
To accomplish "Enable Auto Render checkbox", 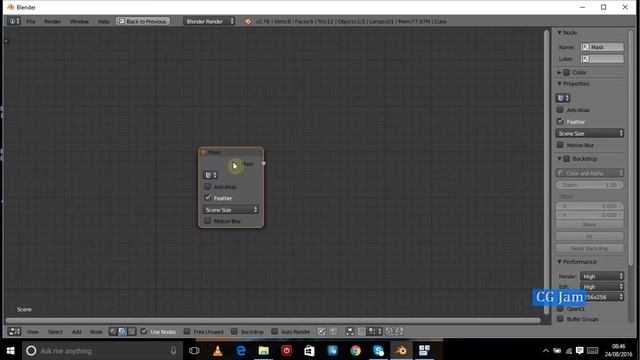I will click(275, 331).
